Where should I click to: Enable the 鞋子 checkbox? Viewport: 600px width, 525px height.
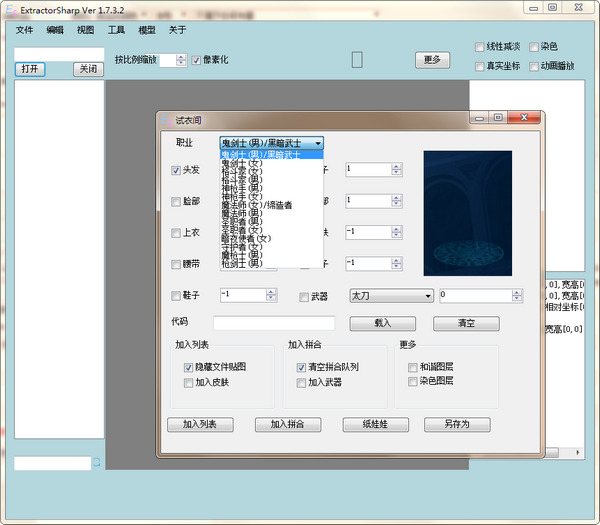(x=176, y=296)
